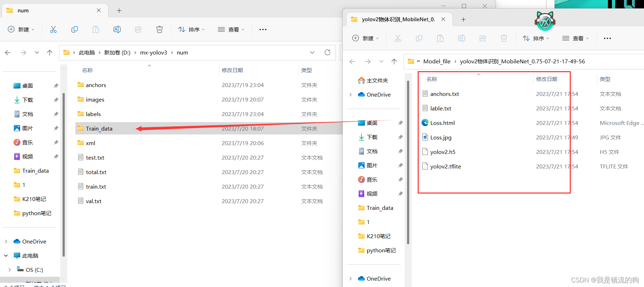The image size is (644, 287).
Task: Click 此电脑 breadcrumb in num address bar
Action: tap(87, 52)
